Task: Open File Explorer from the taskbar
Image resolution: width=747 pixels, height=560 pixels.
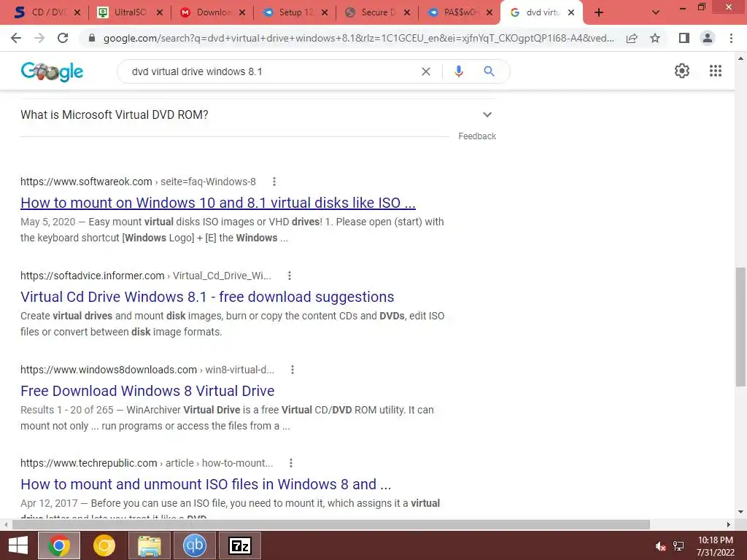Action: click(x=150, y=545)
